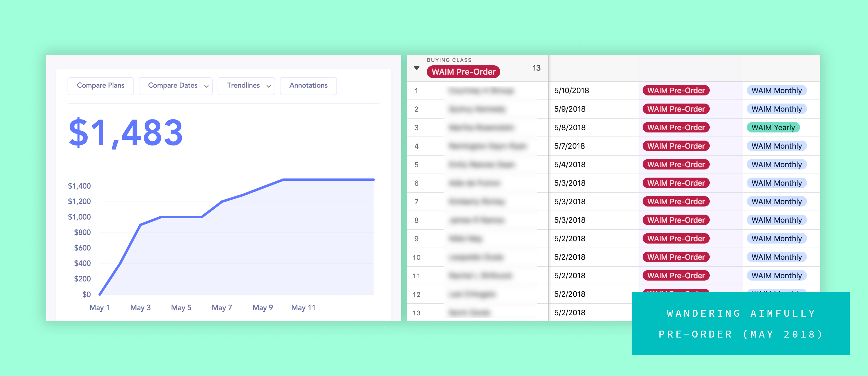Collapse the Buying Class group triangle

pyautogui.click(x=416, y=67)
